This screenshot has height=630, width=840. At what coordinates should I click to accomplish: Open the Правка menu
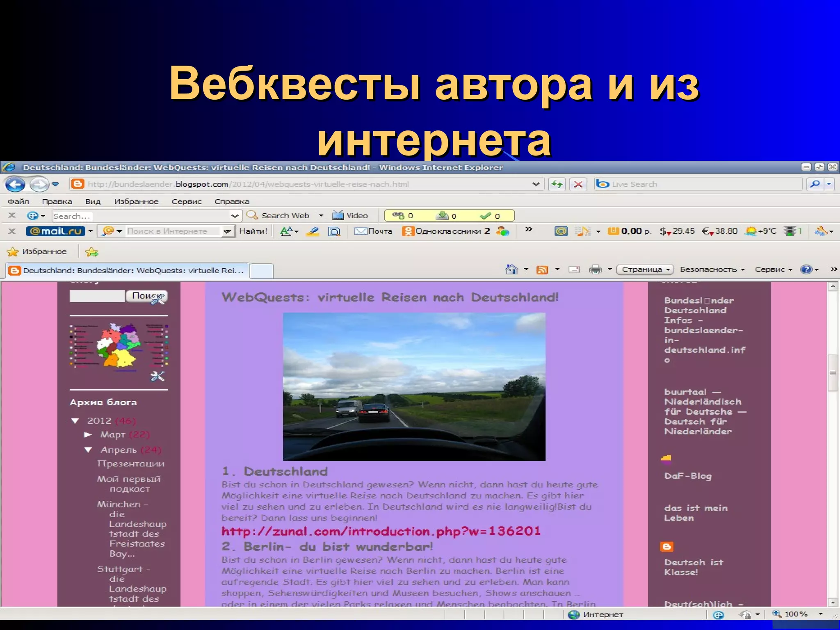(57, 201)
